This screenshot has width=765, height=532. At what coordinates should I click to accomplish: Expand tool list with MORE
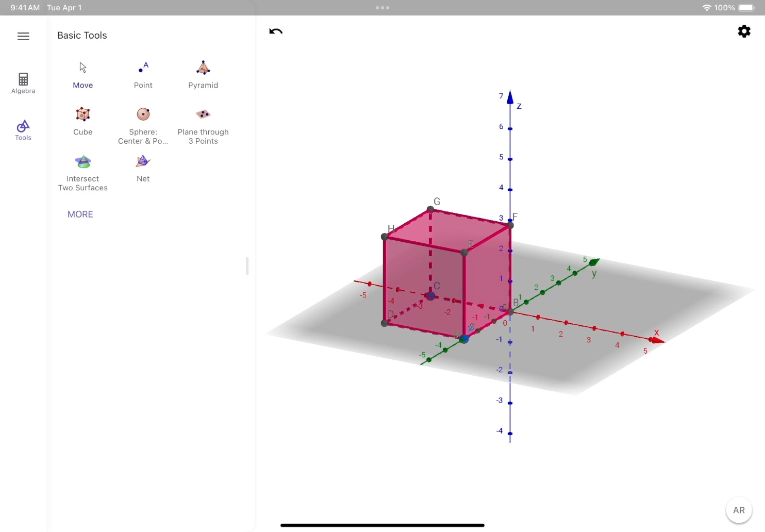click(x=80, y=214)
